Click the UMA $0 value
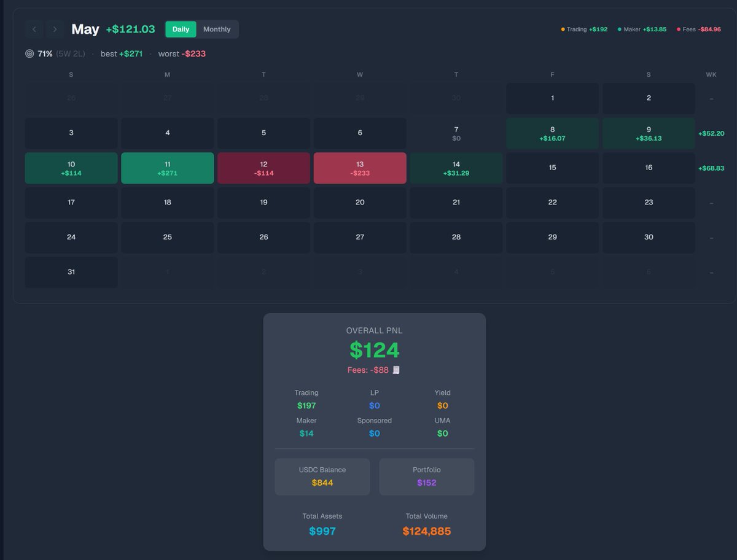 pyautogui.click(x=443, y=434)
